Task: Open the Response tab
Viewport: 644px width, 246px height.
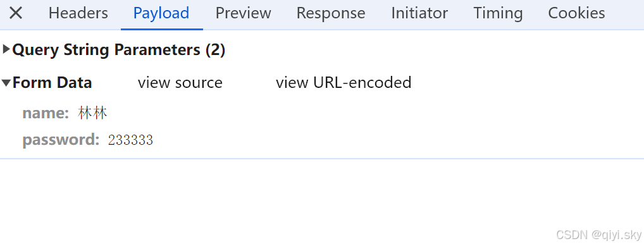Action: click(331, 13)
